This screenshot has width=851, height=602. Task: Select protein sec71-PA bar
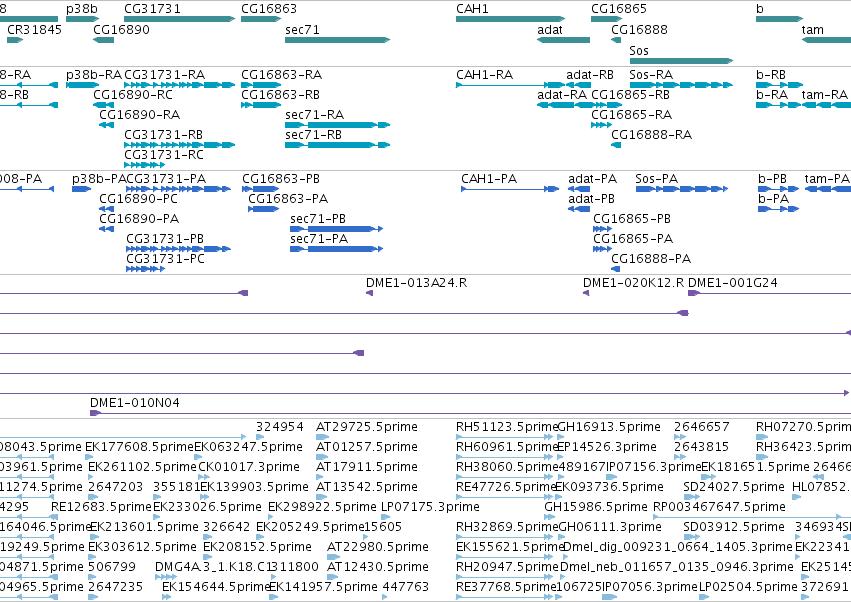(336, 249)
